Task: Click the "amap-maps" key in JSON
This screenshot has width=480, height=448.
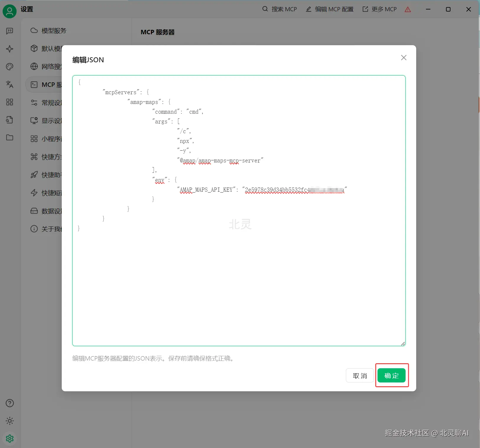Action: point(144,102)
